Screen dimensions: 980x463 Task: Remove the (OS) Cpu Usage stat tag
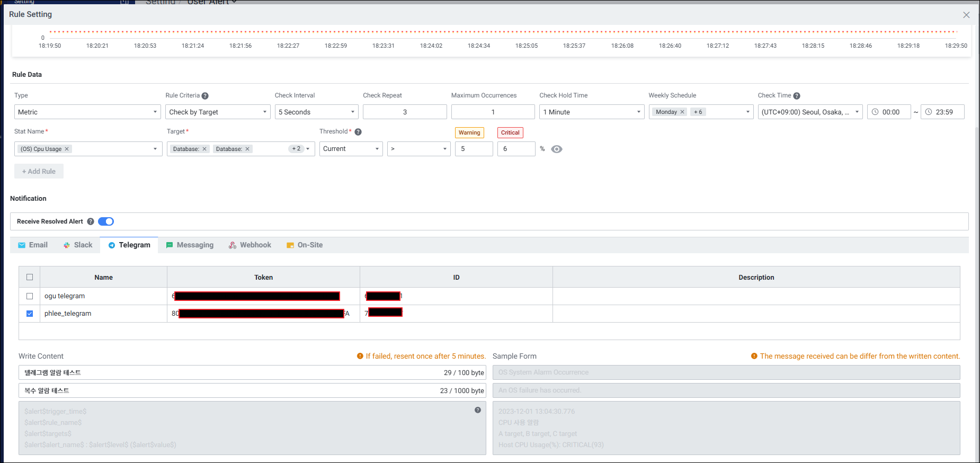tap(67, 149)
